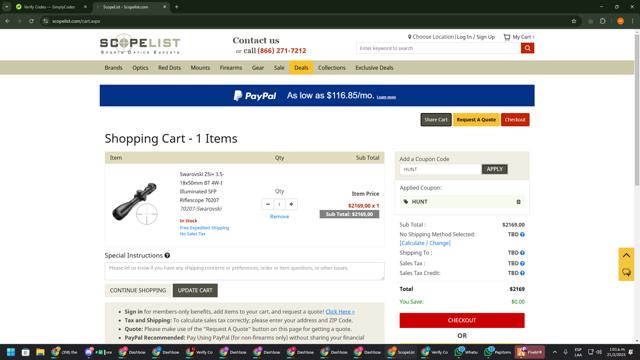Click Request A Quote button
This screenshot has width=640, height=360.
point(476,120)
